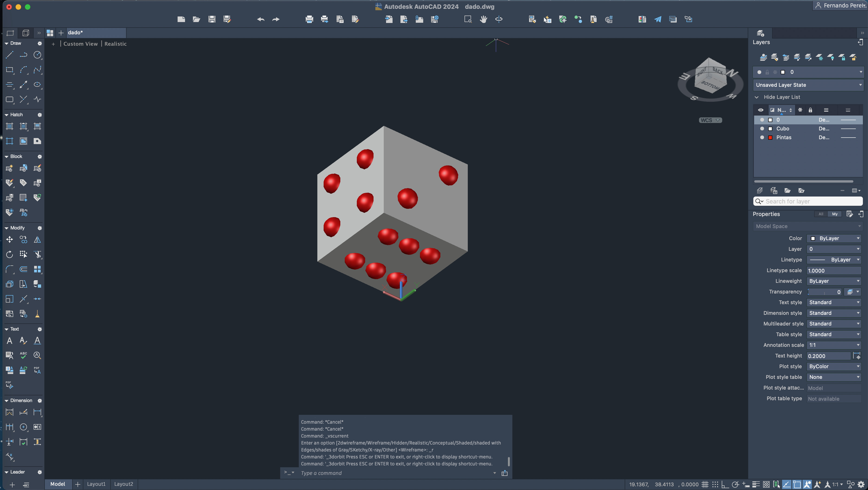Select the dado* drawing tab
868x490 pixels.
click(96, 33)
